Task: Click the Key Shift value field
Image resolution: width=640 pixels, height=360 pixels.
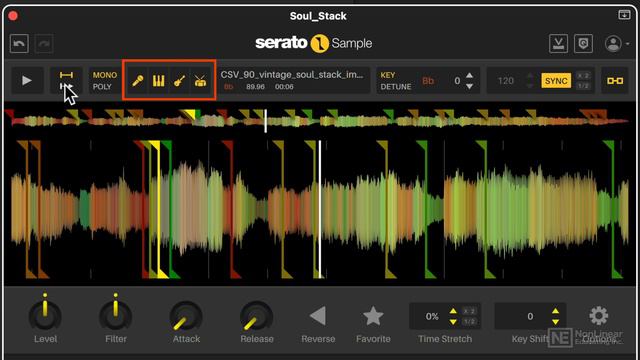Action: pos(530,316)
